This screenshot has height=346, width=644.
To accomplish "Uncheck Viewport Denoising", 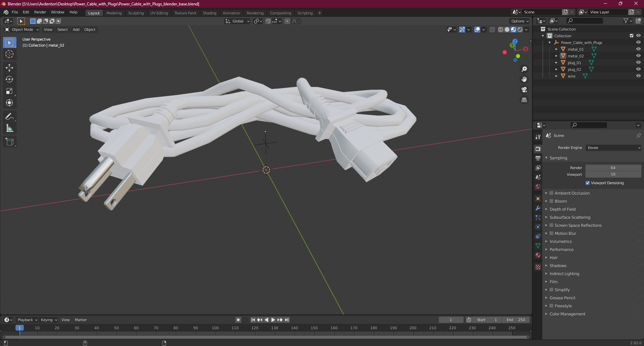I will (x=588, y=183).
